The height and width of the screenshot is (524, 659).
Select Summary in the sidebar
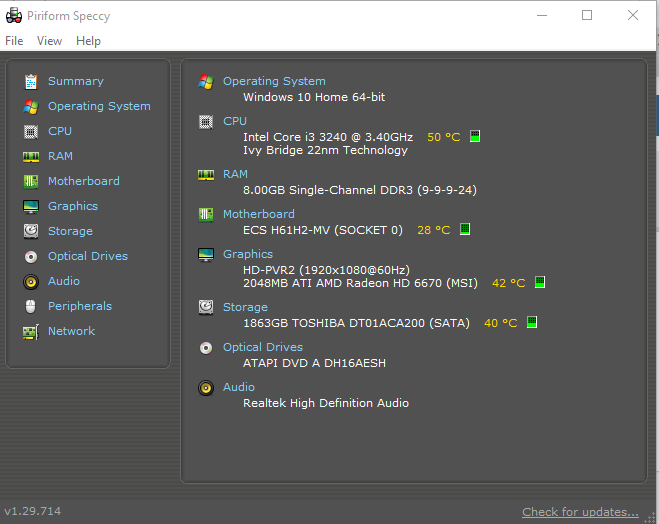[x=76, y=81]
